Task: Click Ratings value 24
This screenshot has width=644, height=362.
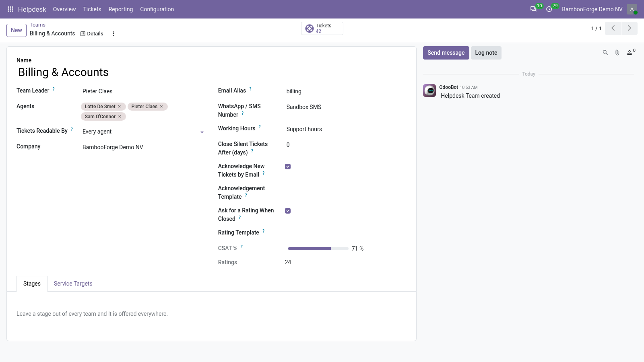Action: click(x=288, y=262)
